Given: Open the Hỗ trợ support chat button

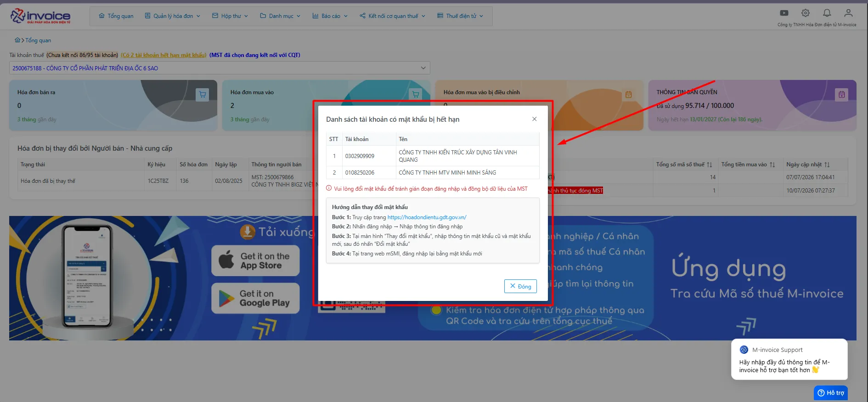Looking at the screenshot, I should pos(831,393).
